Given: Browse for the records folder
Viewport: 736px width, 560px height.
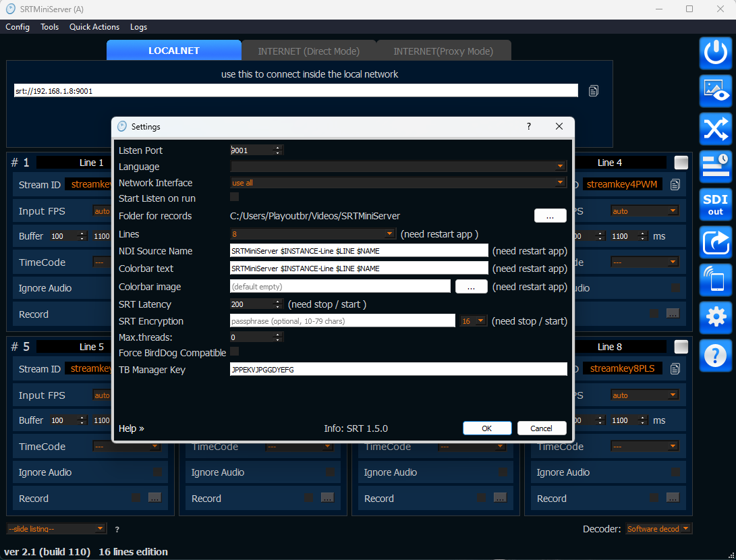Looking at the screenshot, I should [x=550, y=216].
